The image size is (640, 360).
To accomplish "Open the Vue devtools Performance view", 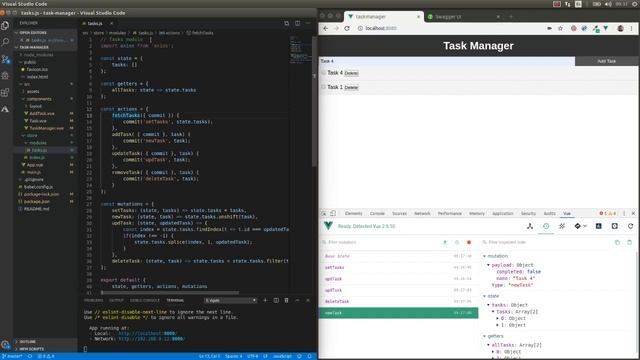I will 598,226.
